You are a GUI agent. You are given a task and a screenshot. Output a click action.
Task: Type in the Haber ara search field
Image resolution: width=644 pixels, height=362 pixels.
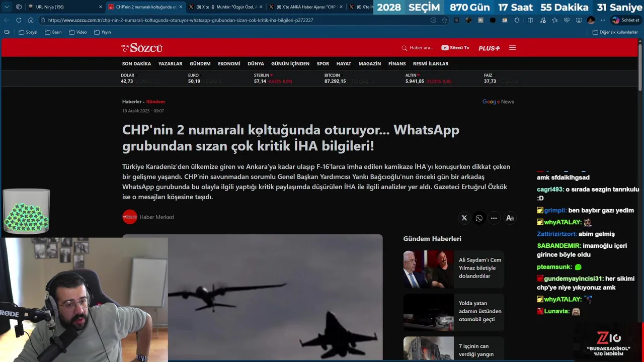[x=422, y=48]
